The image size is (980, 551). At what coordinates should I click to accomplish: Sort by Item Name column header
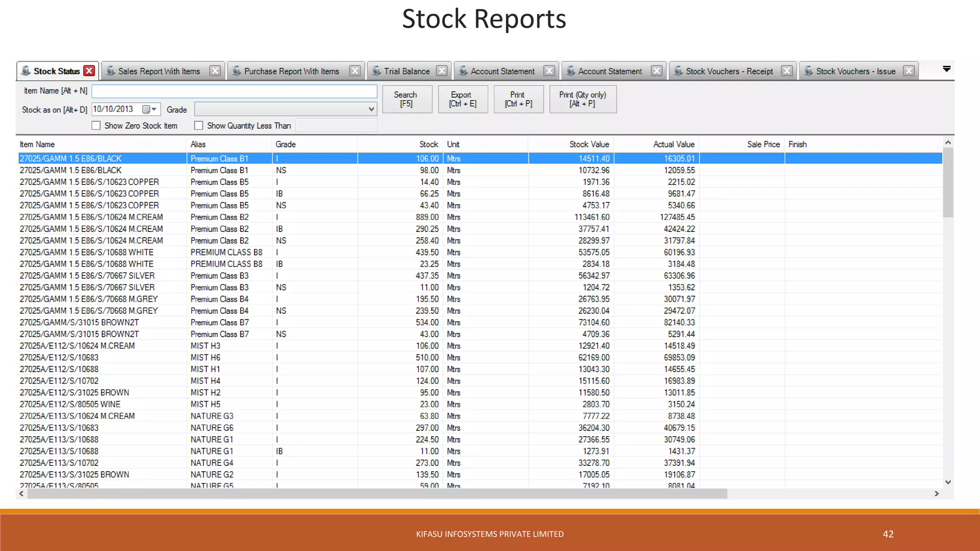pos(101,144)
